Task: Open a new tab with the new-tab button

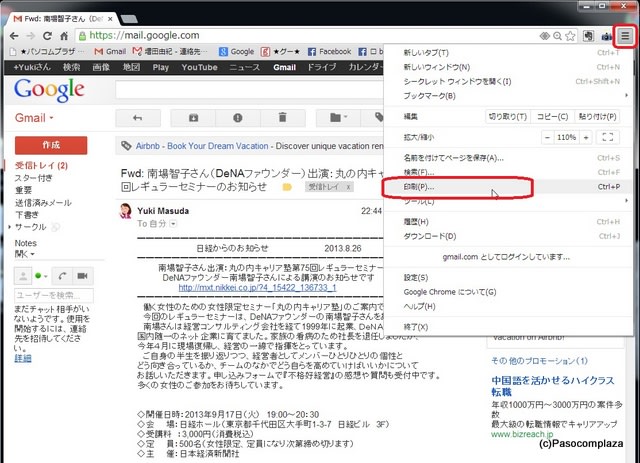Action: [129, 19]
